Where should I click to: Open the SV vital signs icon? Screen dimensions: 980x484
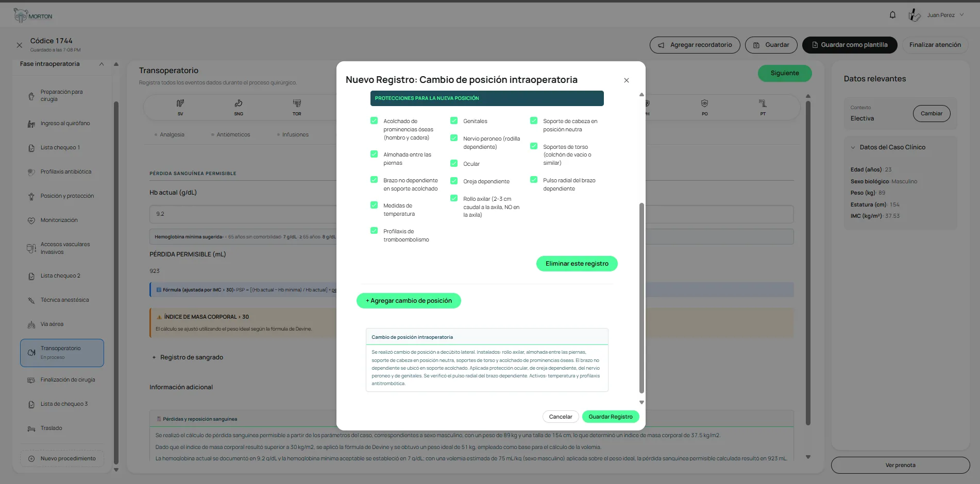click(x=180, y=103)
